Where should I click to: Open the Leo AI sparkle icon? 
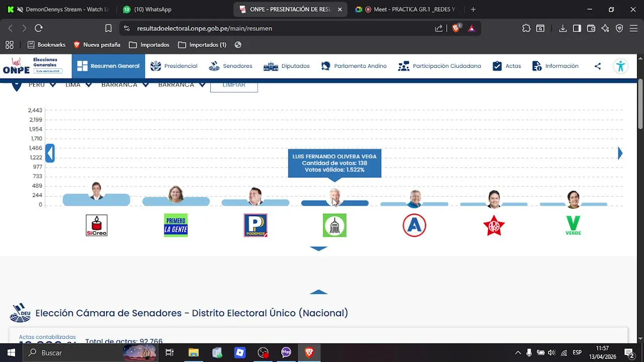605,29
